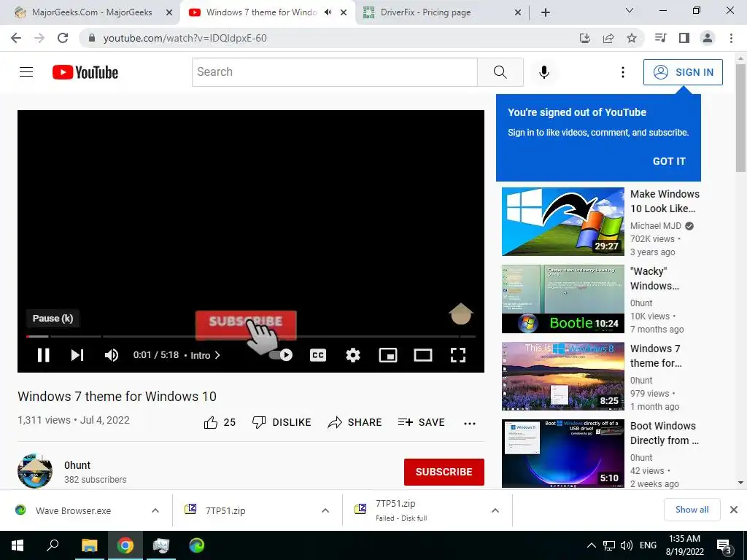747x560 pixels.
Task: Share this page from address bar
Action: pos(608,38)
